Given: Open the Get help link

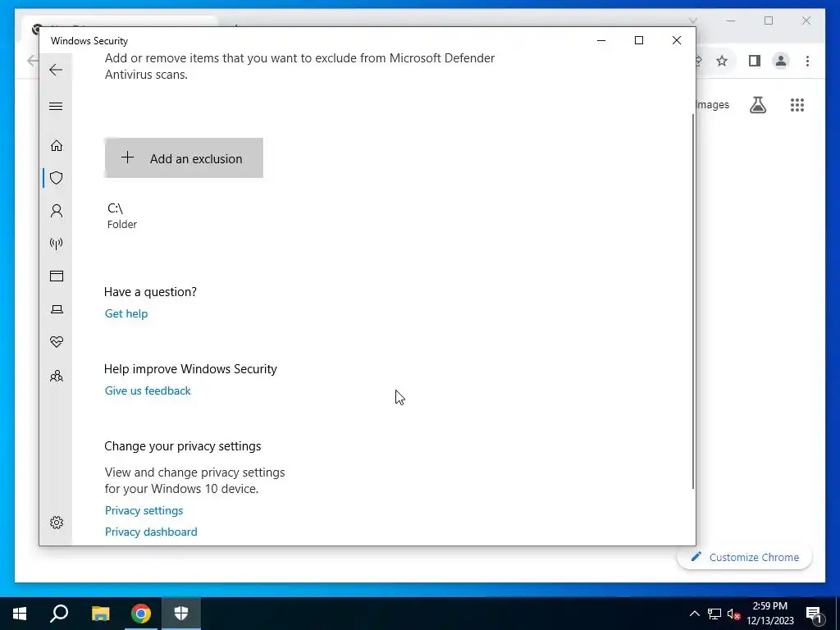Looking at the screenshot, I should [126, 313].
